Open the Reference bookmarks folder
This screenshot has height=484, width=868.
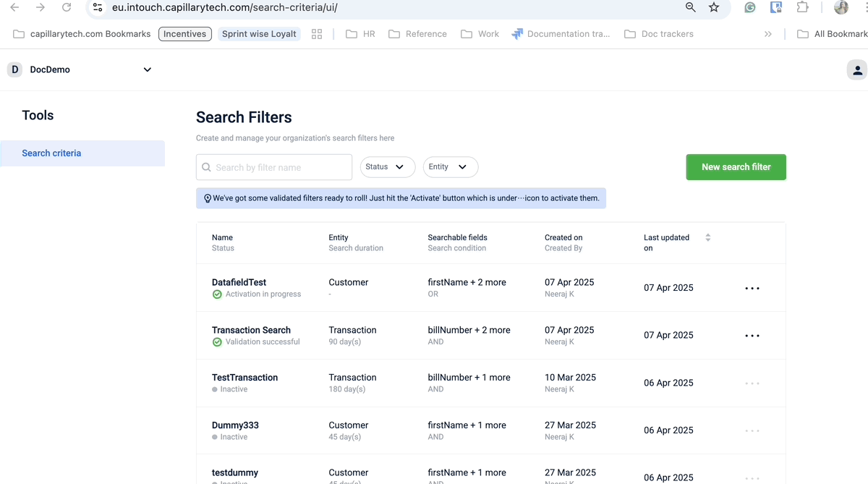pos(418,34)
